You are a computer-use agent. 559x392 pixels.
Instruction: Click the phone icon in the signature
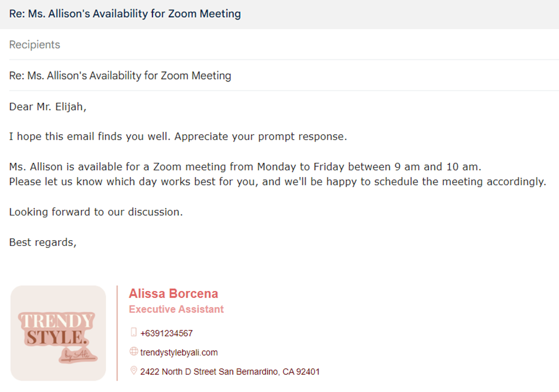pos(134,332)
